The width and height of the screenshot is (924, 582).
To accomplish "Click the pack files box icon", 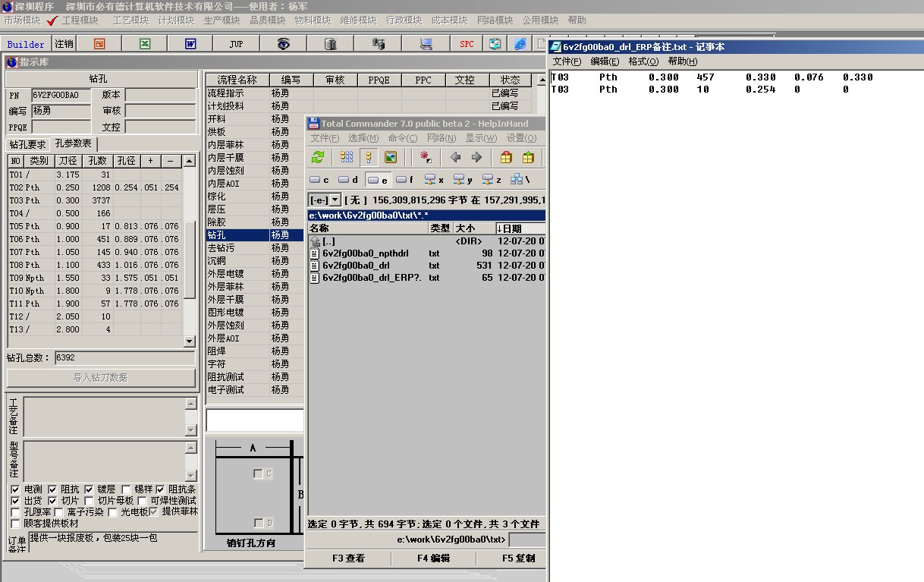I will coord(506,157).
